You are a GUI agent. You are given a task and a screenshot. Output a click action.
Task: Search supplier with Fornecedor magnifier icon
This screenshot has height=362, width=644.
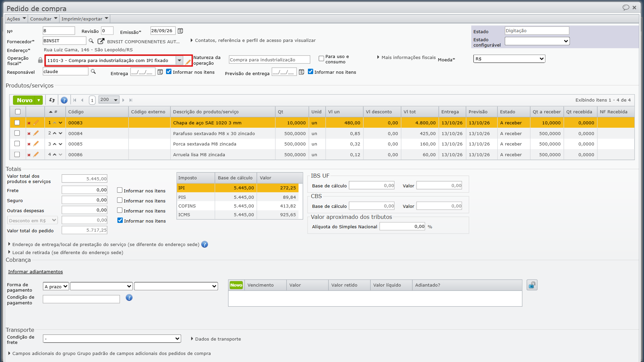pos(91,41)
